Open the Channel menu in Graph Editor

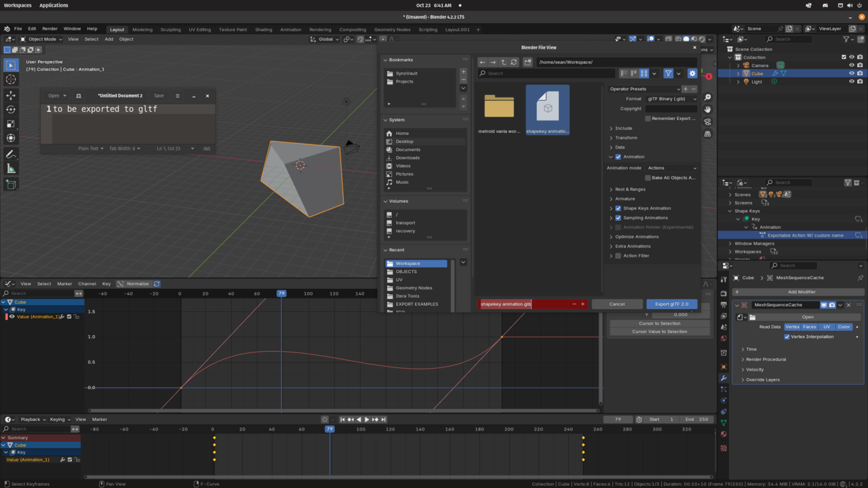coord(87,284)
